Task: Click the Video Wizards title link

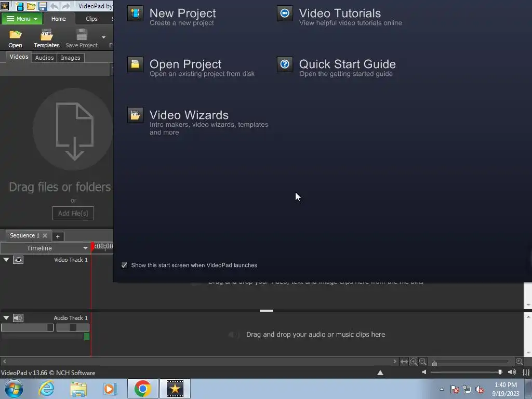Action: (189, 115)
